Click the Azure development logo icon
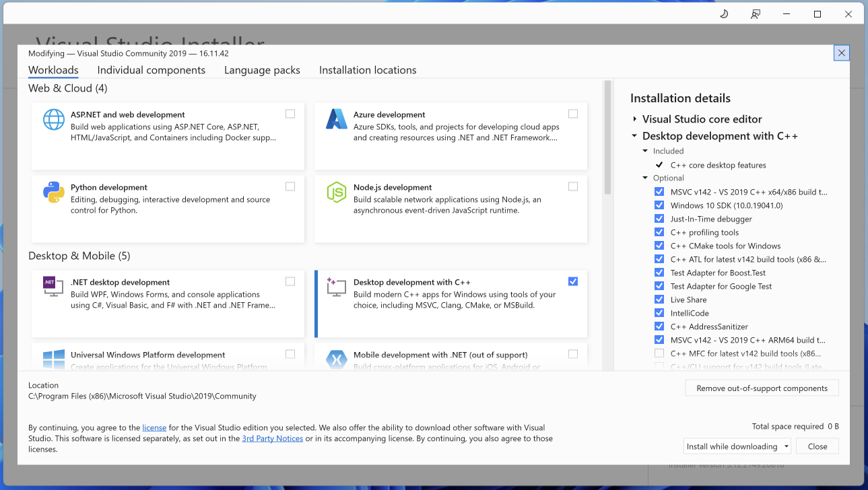The height and width of the screenshot is (490, 868). pyautogui.click(x=336, y=120)
